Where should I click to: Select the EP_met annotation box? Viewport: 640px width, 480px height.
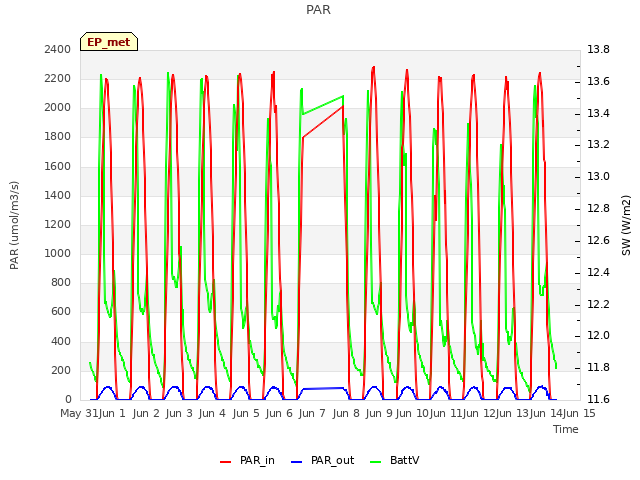click(x=109, y=42)
